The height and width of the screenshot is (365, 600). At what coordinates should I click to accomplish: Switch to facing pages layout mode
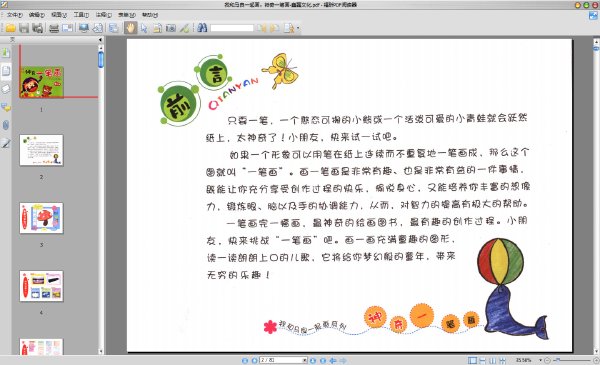click(x=492, y=360)
